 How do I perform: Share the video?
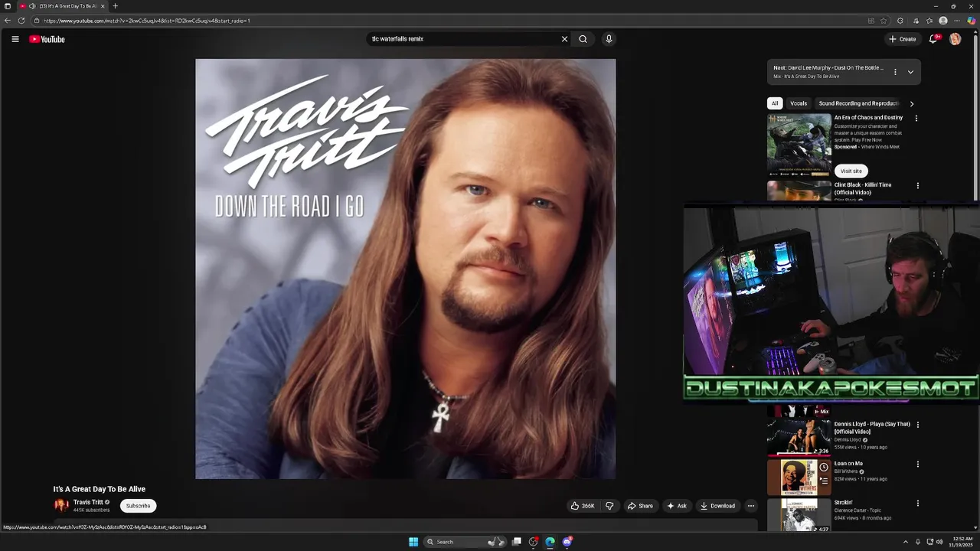coord(640,506)
